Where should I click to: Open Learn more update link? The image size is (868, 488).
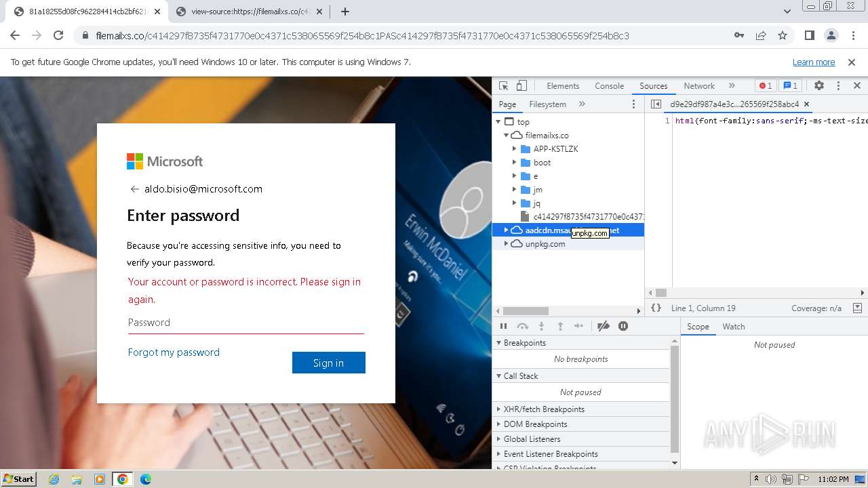click(x=814, y=62)
